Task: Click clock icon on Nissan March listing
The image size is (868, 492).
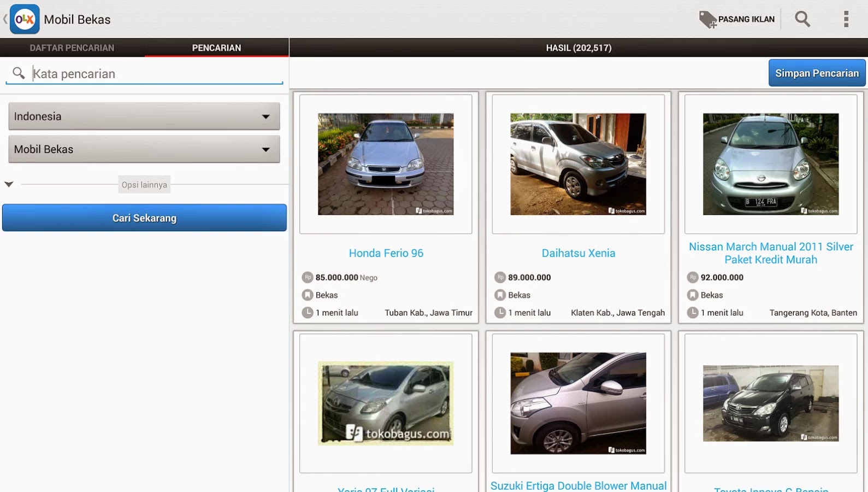Action: click(693, 313)
